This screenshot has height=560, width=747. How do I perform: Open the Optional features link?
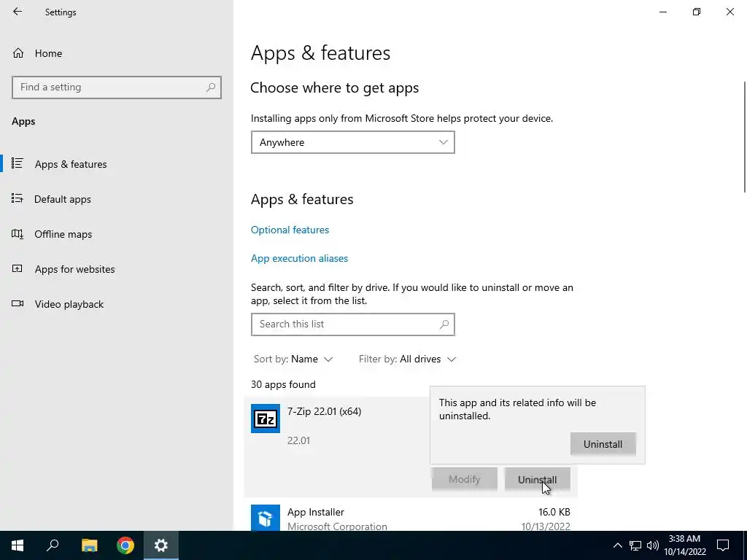click(290, 230)
